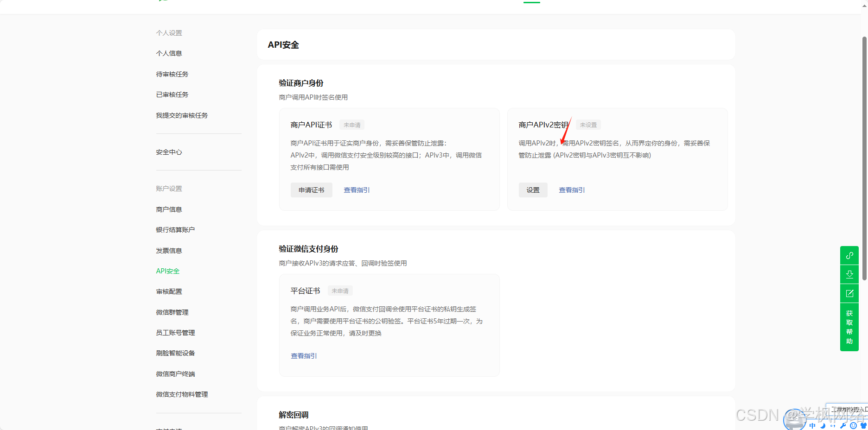Open 我提交的审核任务 in the sidebar
This screenshot has width=868, height=430.
pos(182,115)
